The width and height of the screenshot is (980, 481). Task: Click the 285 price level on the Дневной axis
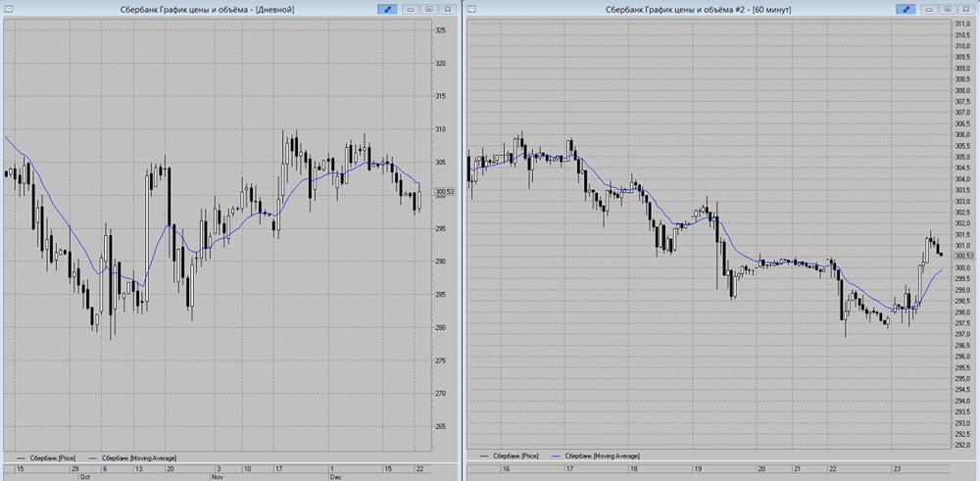pyautogui.click(x=440, y=294)
